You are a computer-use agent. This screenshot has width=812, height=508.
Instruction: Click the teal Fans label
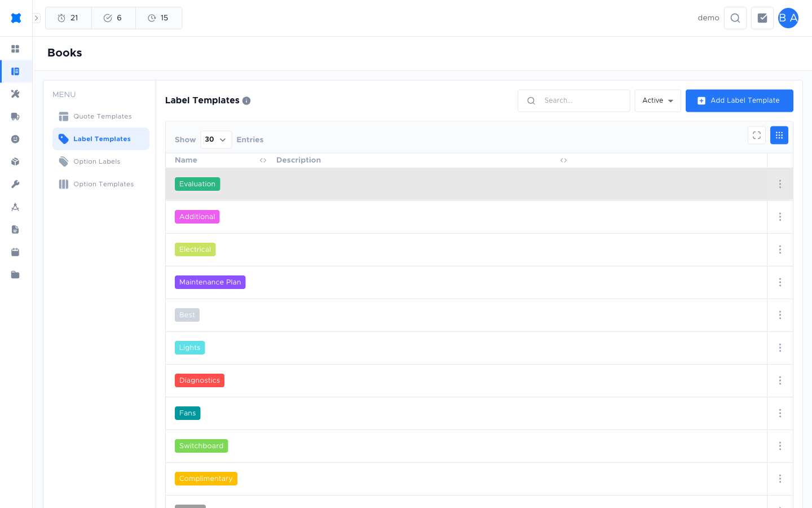188,413
